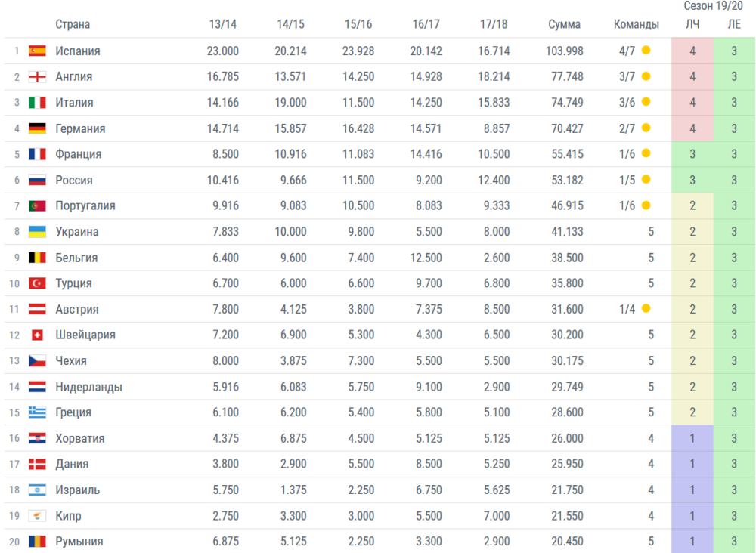Open the Португалия country link

pyautogui.click(x=85, y=205)
